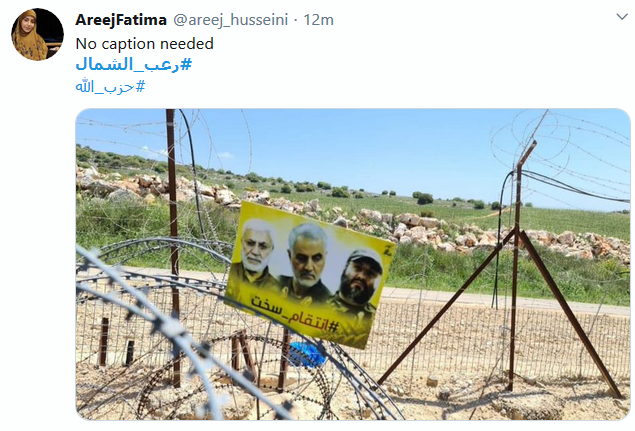
Task: Click the green emblem at poster corner
Action: tap(388, 250)
